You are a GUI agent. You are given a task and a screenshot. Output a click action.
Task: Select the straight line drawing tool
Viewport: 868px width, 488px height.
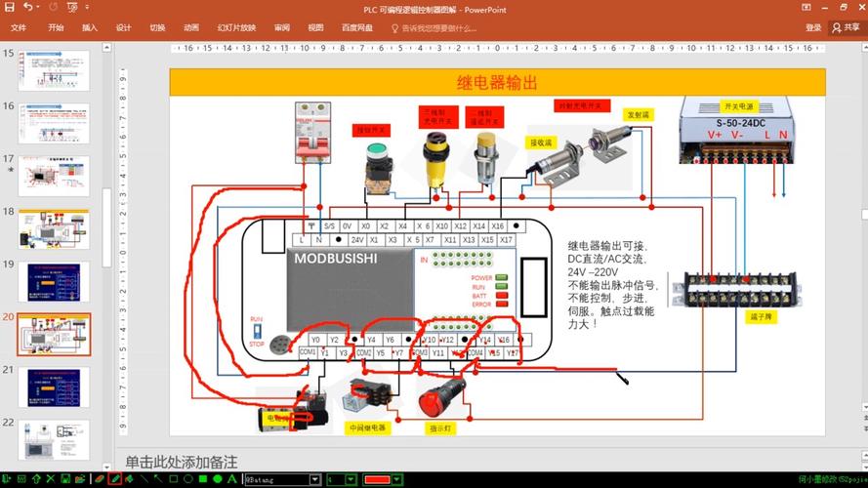pos(144,479)
